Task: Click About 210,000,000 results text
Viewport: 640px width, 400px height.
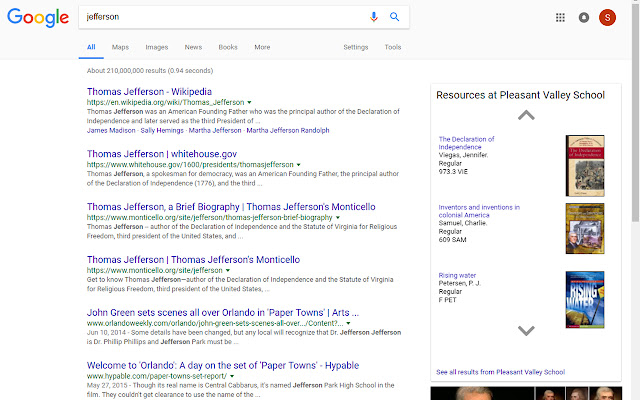Action: pos(150,71)
